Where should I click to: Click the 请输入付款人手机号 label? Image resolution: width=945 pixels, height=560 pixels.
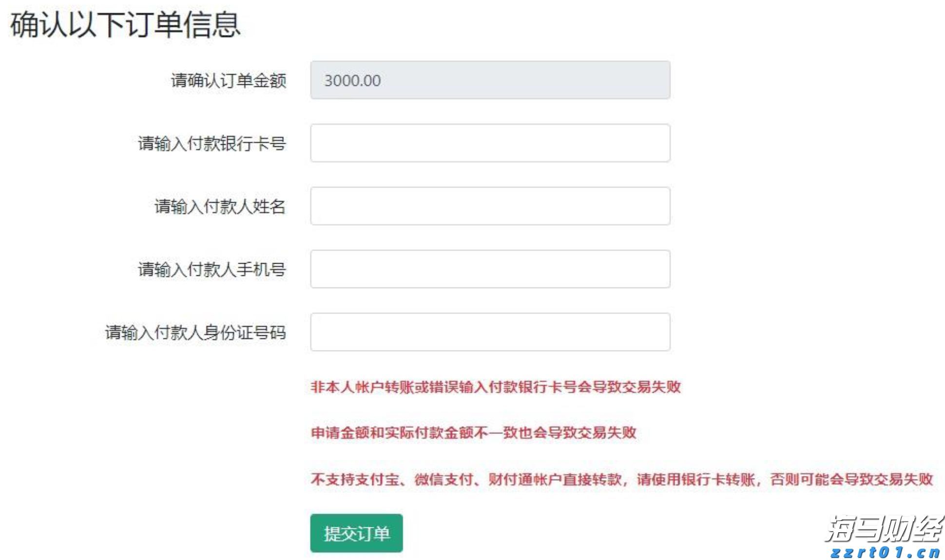[x=212, y=269]
